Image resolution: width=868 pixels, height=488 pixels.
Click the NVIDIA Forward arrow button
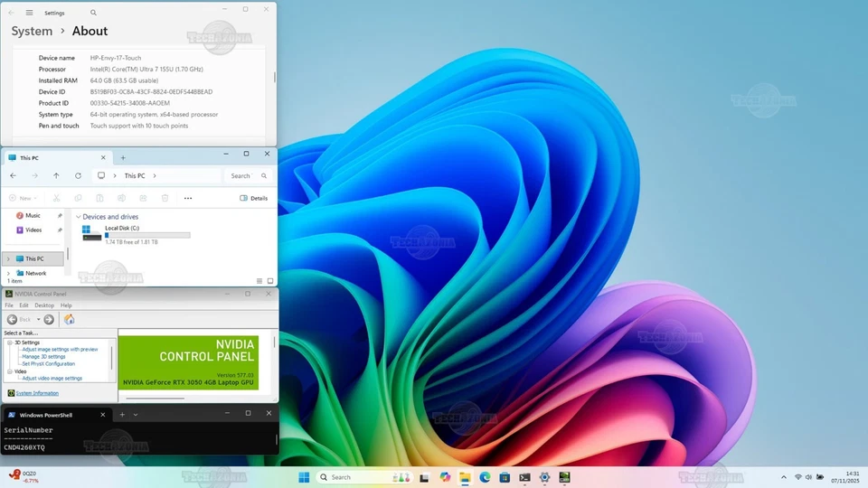(x=49, y=319)
